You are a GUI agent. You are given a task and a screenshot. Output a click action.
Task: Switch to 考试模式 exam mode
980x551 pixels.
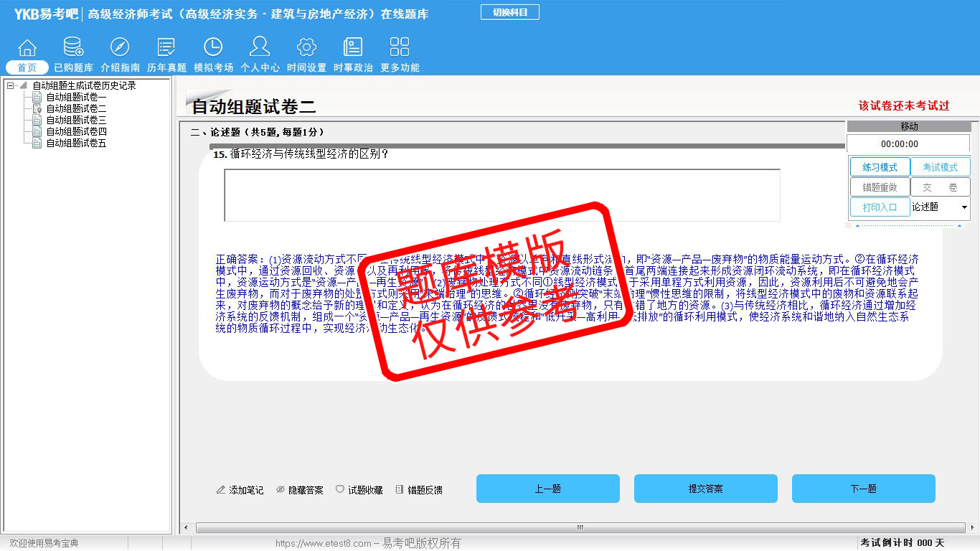(x=940, y=167)
